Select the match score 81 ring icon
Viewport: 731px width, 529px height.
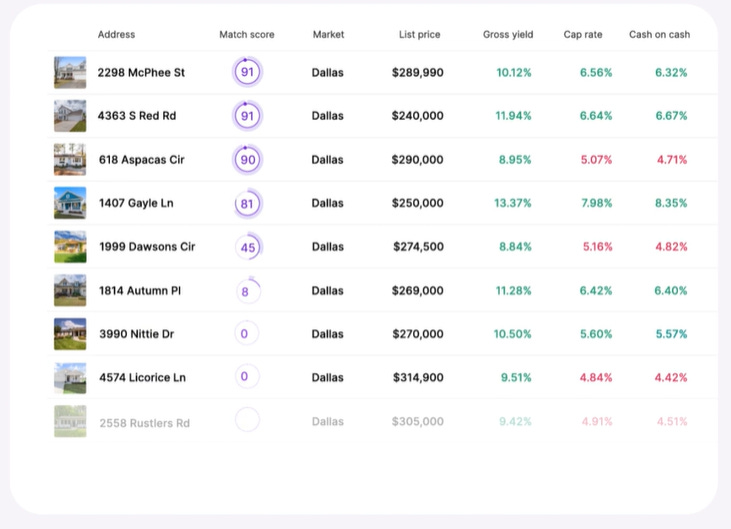(248, 203)
